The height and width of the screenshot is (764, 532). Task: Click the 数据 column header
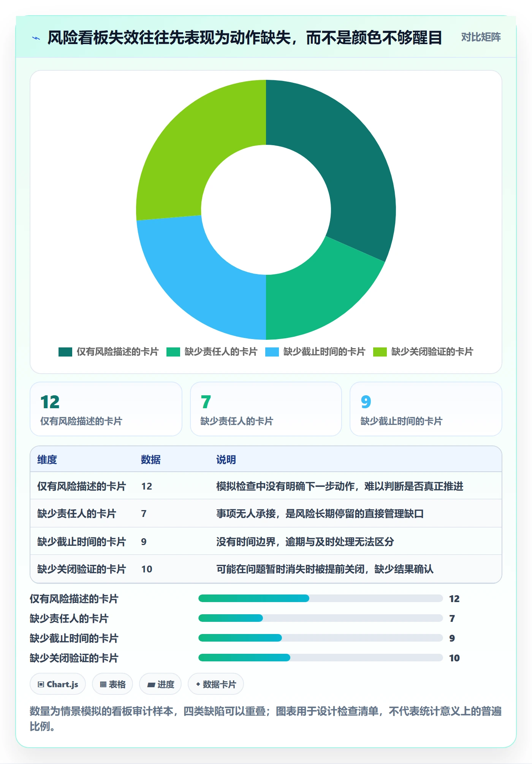point(151,460)
